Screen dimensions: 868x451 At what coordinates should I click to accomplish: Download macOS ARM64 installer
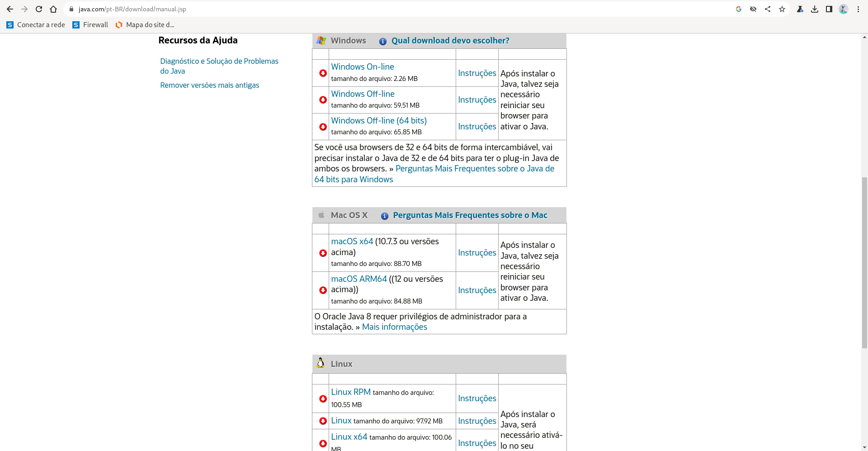(x=359, y=279)
